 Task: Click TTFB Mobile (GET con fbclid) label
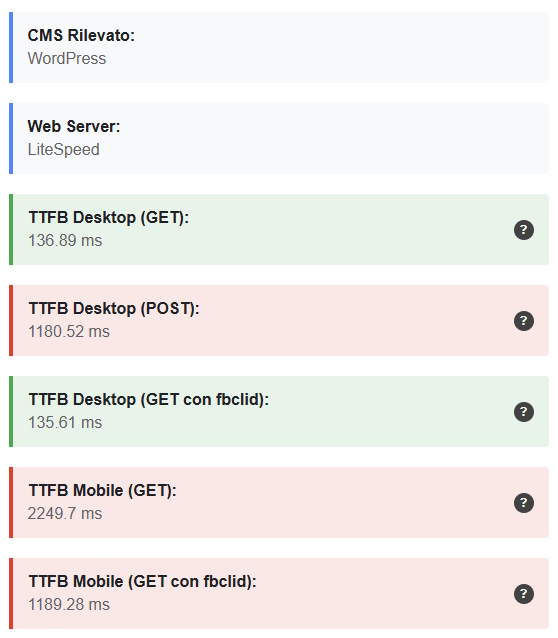pyautogui.click(x=142, y=582)
